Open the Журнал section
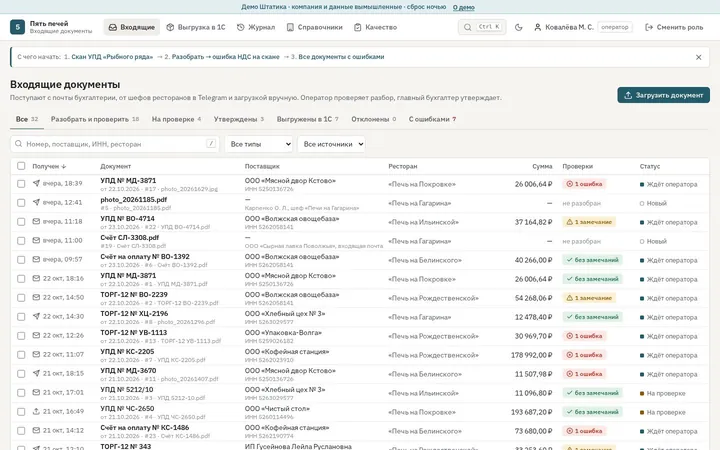 click(x=256, y=27)
